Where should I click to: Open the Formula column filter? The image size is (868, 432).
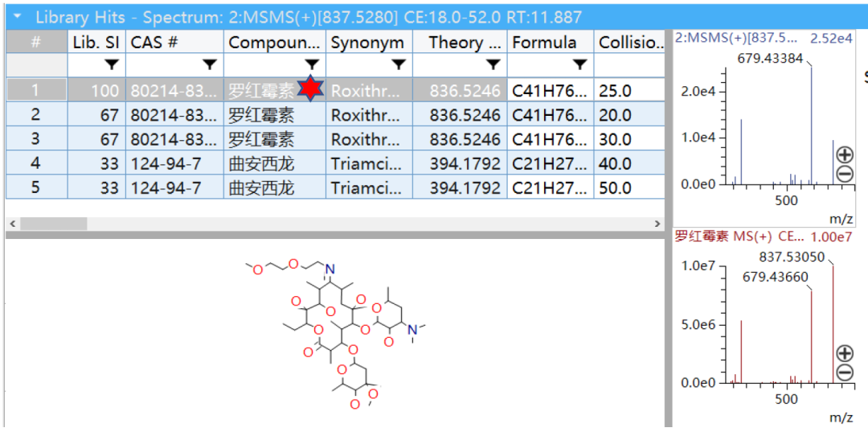(x=579, y=64)
